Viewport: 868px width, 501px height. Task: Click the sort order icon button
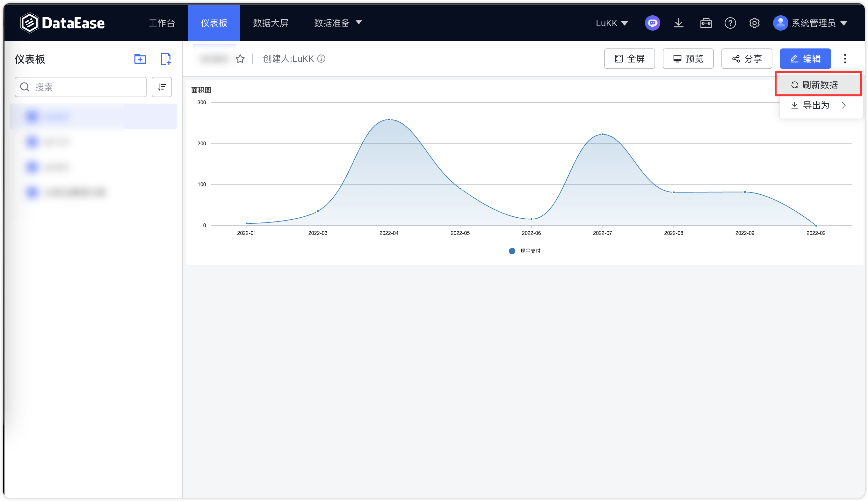162,87
